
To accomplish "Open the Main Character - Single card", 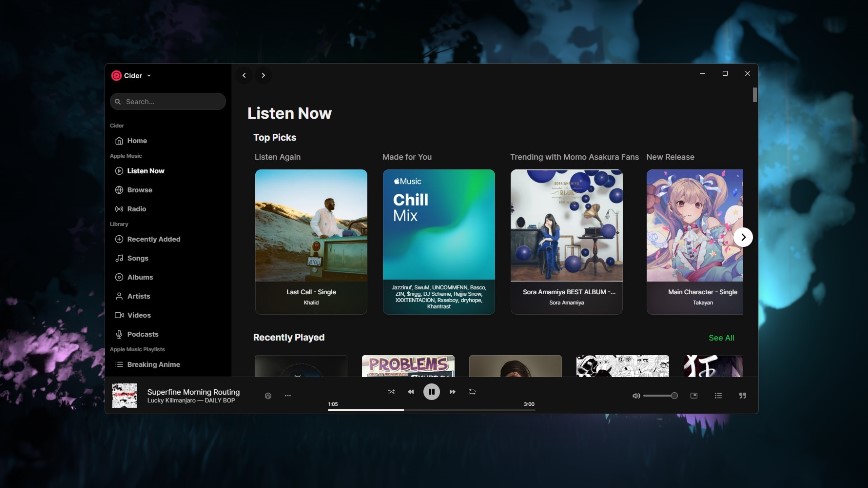I will pos(695,242).
